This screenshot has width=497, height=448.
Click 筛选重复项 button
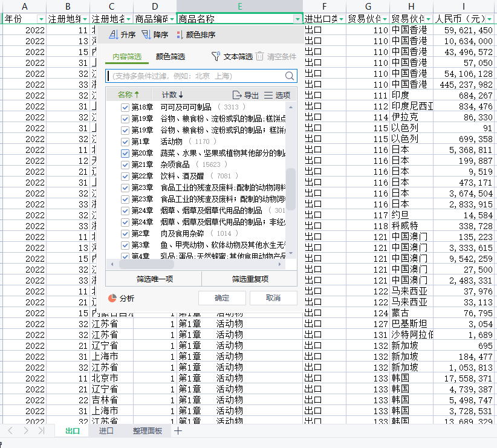pyautogui.click(x=250, y=279)
